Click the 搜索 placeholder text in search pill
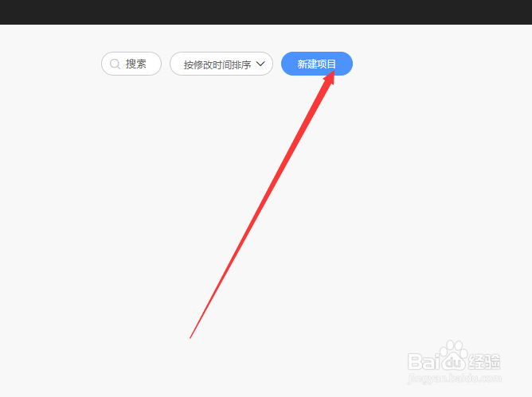This screenshot has width=532, height=397. click(135, 64)
